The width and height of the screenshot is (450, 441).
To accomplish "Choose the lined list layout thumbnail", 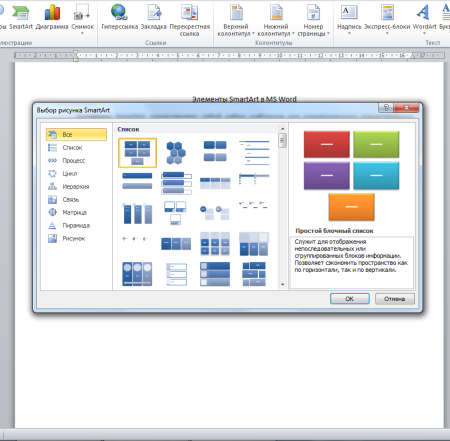I will pyautogui.click(x=254, y=153).
